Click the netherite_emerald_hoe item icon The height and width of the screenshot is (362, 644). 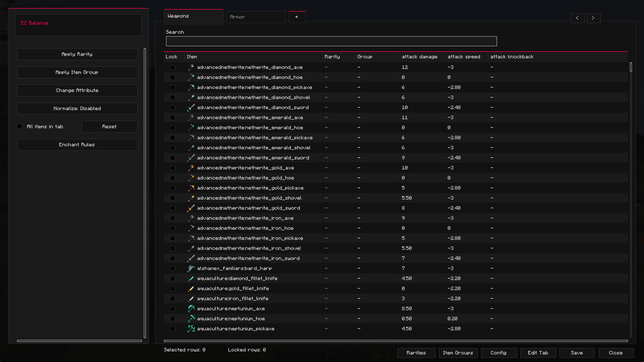click(x=191, y=127)
